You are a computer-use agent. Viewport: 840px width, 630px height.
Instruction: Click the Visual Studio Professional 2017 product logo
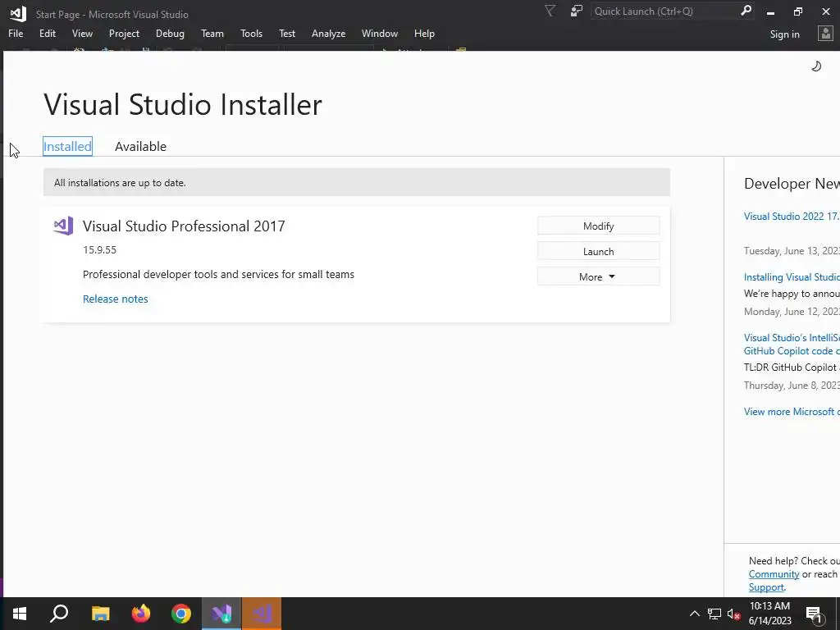[63, 226]
